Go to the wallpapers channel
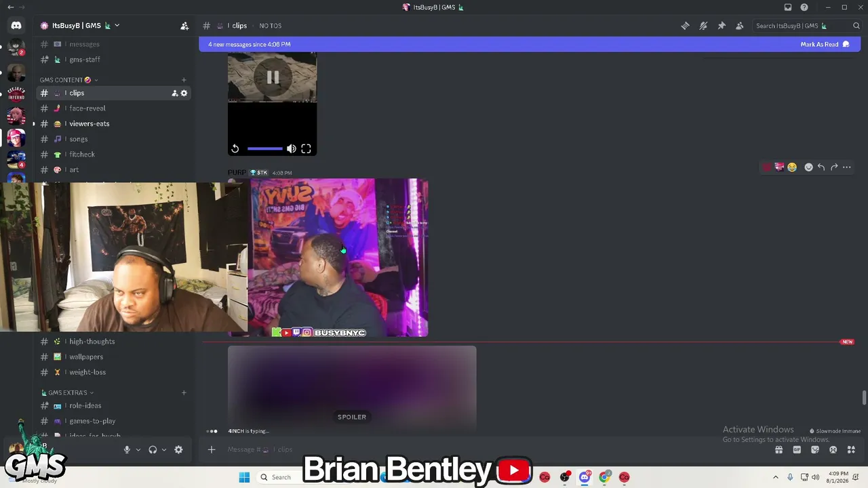The width and height of the screenshot is (868, 488). pos(113,357)
